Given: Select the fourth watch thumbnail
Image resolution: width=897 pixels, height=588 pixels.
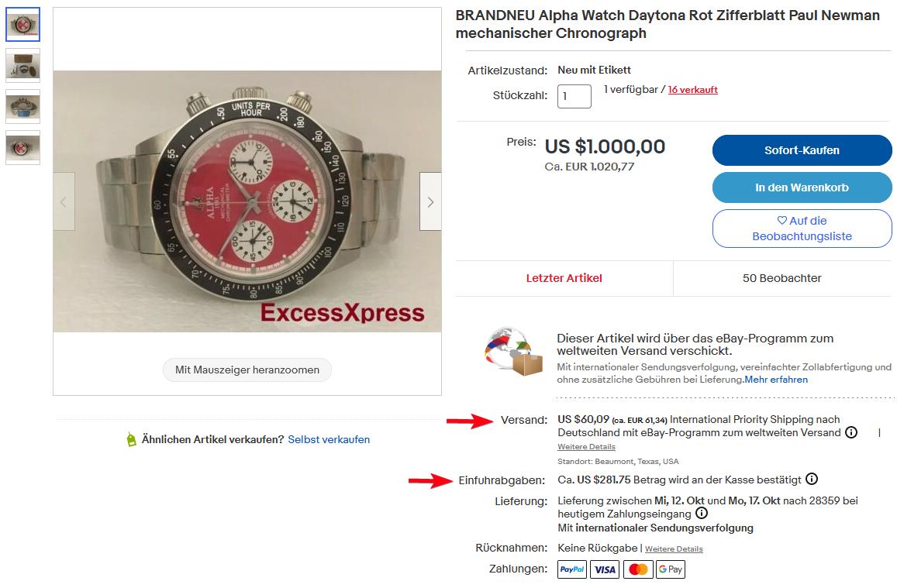Looking at the screenshot, I should click(23, 147).
